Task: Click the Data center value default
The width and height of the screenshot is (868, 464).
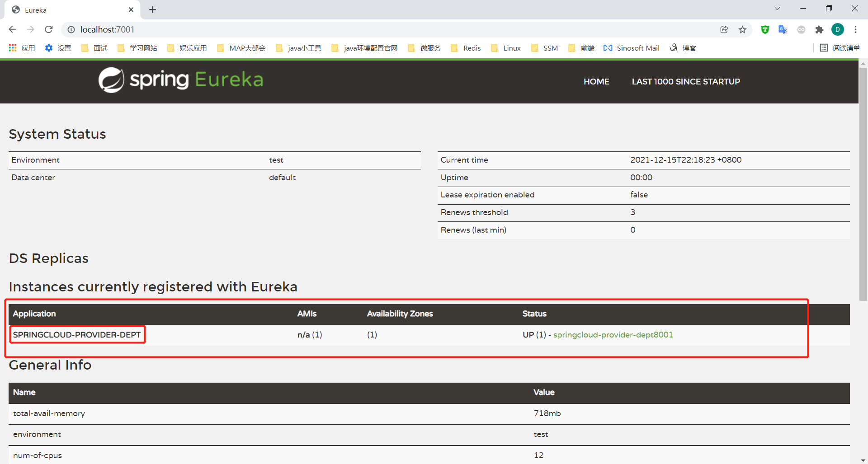Action: click(282, 178)
